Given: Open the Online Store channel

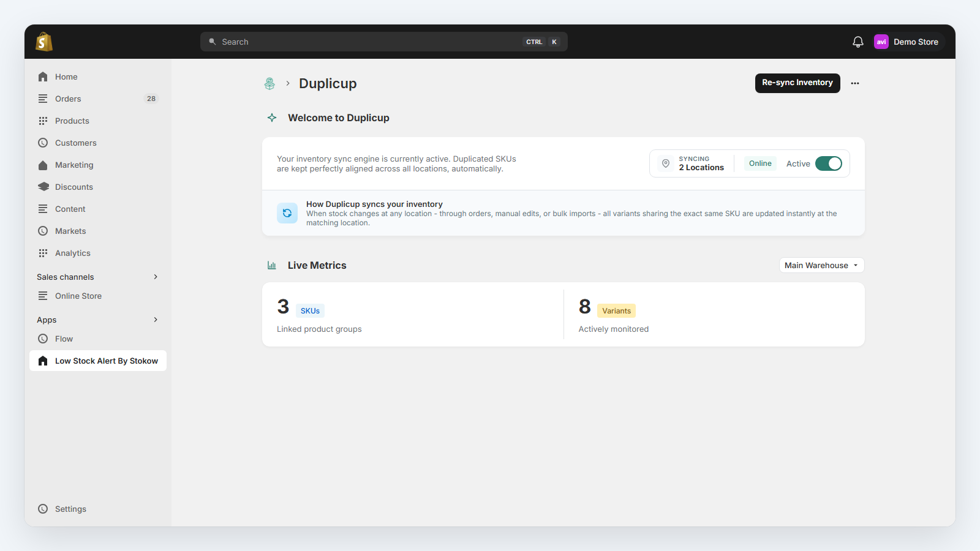Looking at the screenshot, I should [x=98, y=296].
